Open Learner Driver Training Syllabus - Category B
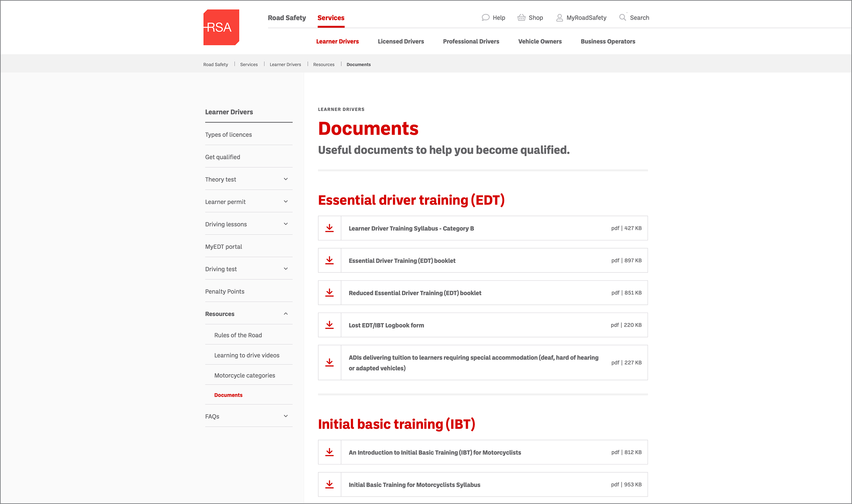The width and height of the screenshot is (852, 504). [411, 229]
